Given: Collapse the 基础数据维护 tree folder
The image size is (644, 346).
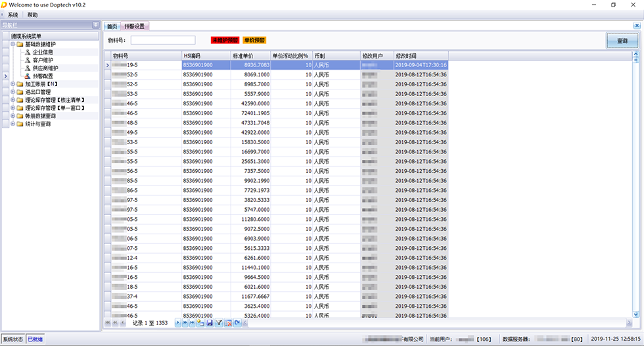Looking at the screenshot, I should click(x=12, y=44).
